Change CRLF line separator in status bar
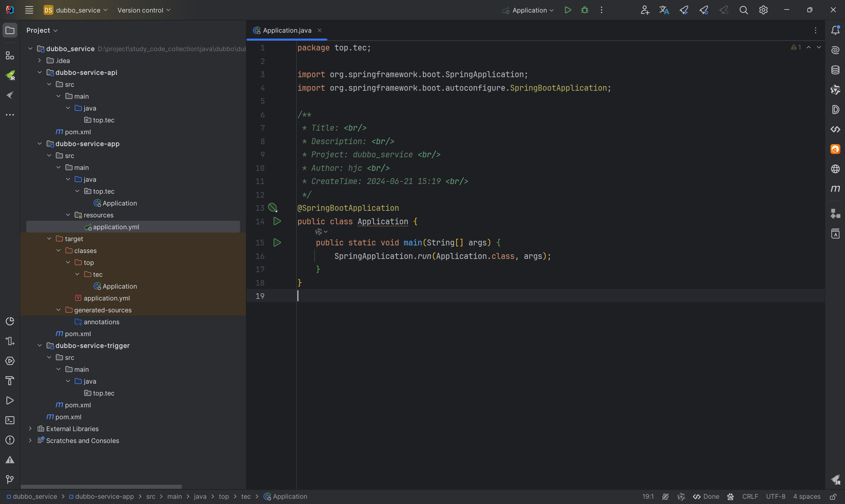Screen dimensions: 845x504 [x=750, y=496]
